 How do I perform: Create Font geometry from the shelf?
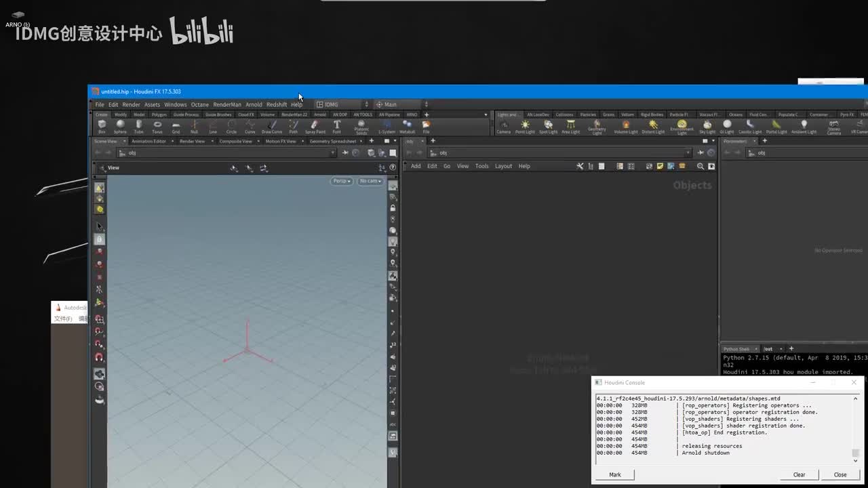(x=336, y=126)
